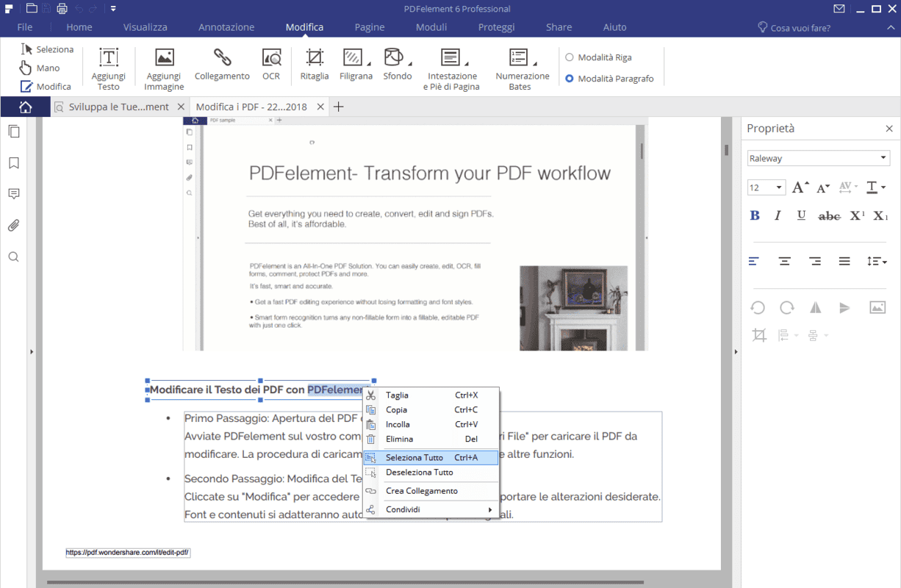Switch to the Proteggi ribbon tab
Image resolution: width=901 pixels, height=588 pixels.
(x=497, y=27)
